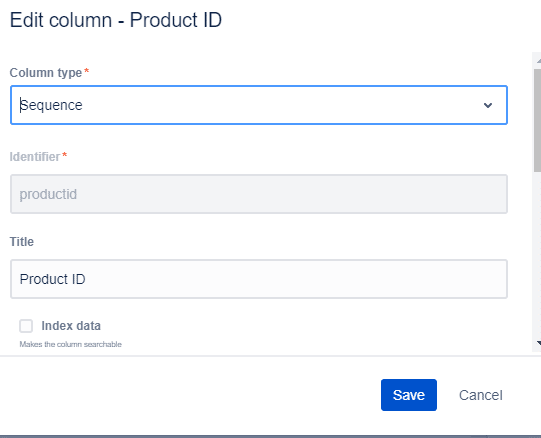Save the column changes

(x=409, y=395)
